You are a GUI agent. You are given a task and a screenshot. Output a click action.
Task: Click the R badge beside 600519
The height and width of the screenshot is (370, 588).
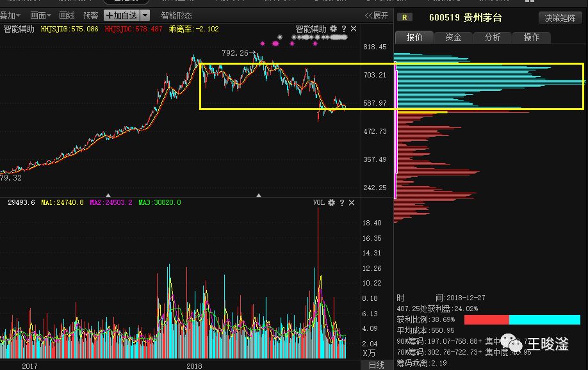pyautogui.click(x=404, y=17)
